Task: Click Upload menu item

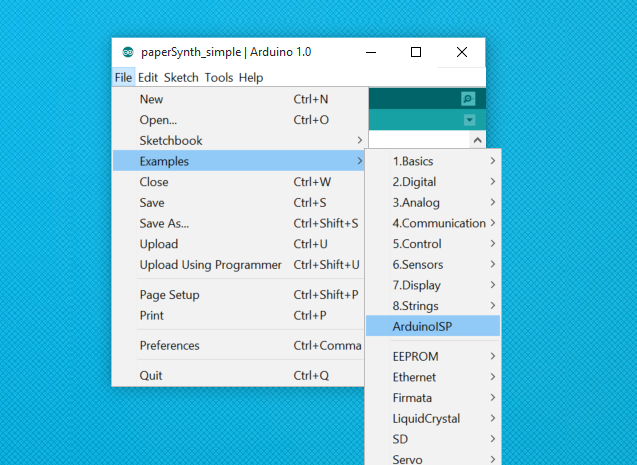Action: pos(238,244)
